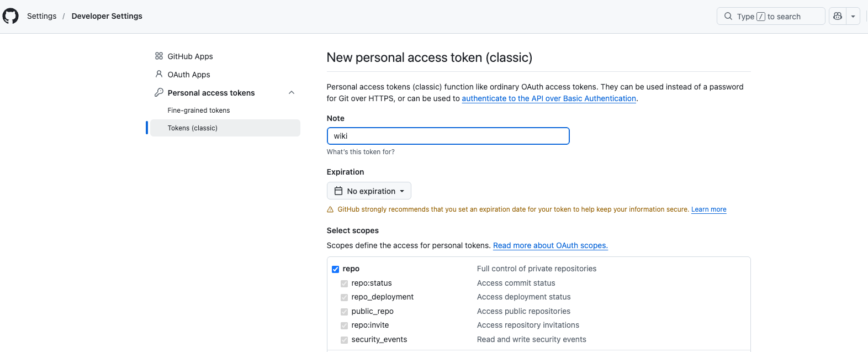Open GitHub Apps in sidebar
This screenshot has height=352, width=868.
pos(190,56)
